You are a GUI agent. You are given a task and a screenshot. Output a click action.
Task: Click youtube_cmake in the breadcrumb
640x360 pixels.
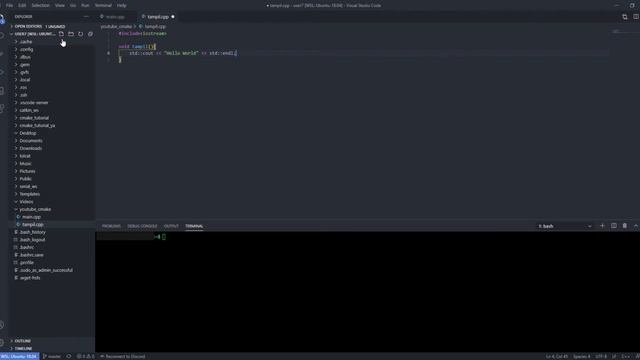coord(116,27)
